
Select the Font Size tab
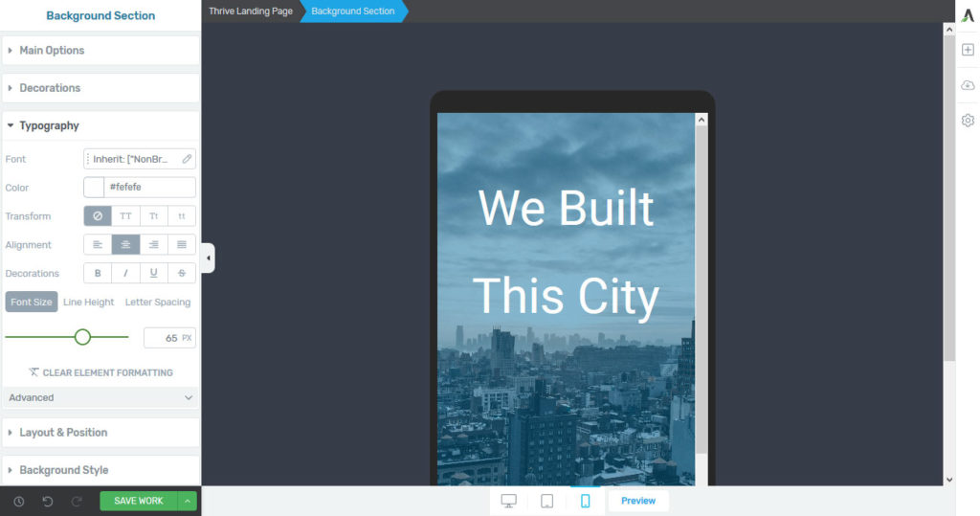coord(32,303)
